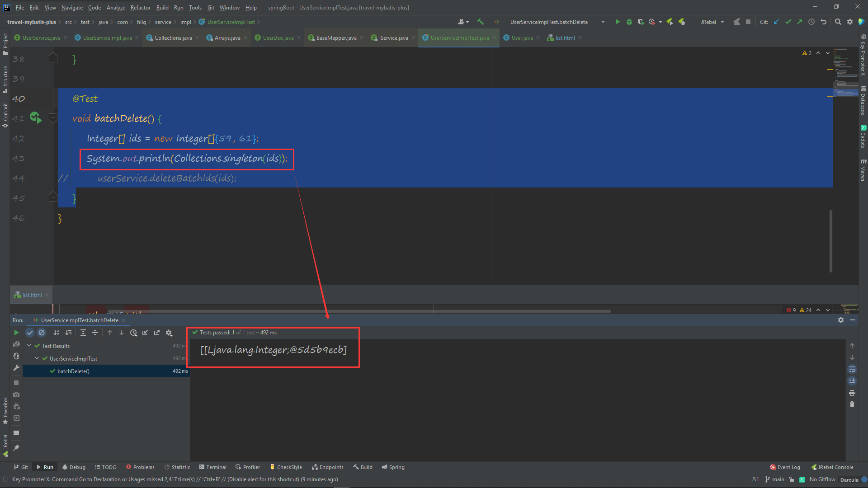Click Git update project blue arrow

pyautogui.click(x=776, y=22)
